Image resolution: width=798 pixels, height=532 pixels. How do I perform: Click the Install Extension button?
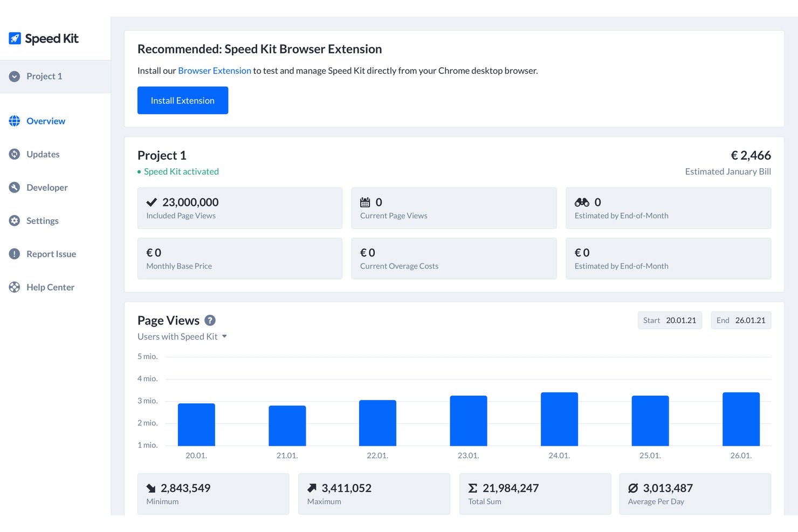(x=183, y=100)
